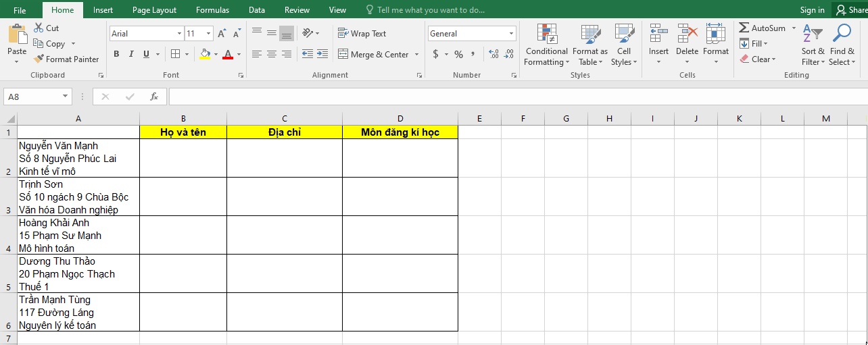Image resolution: width=868 pixels, height=345 pixels.
Task: Click the Cut scissors icon
Action: (x=39, y=28)
